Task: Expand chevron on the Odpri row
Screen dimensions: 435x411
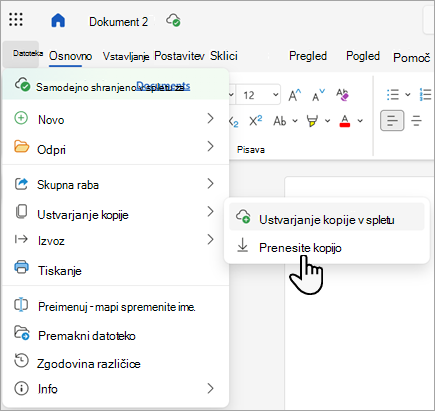Action: 210,146
